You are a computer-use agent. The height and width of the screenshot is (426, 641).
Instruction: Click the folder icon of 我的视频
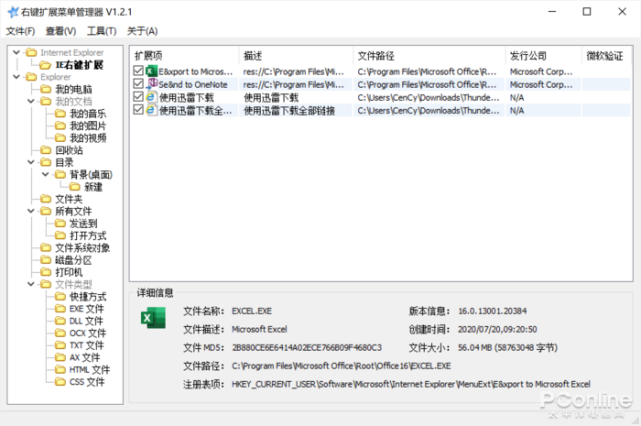(x=60, y=138)
